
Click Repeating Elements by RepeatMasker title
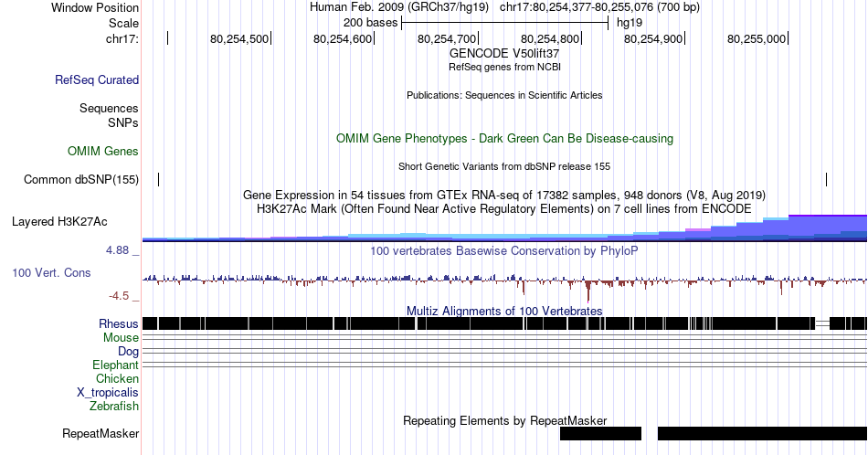(x=504, y=421)
